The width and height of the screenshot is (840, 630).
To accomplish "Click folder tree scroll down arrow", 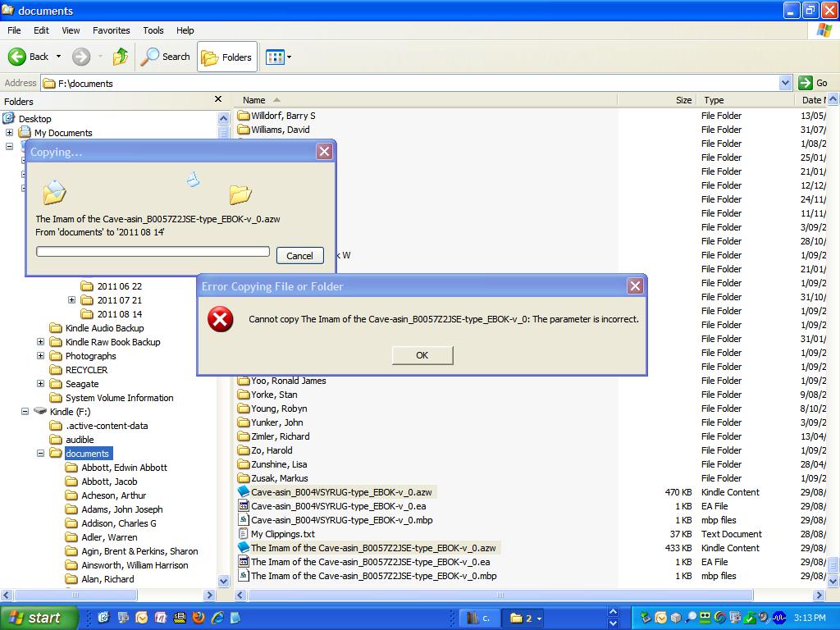I will pyautogui.click(x=223, y=581).
